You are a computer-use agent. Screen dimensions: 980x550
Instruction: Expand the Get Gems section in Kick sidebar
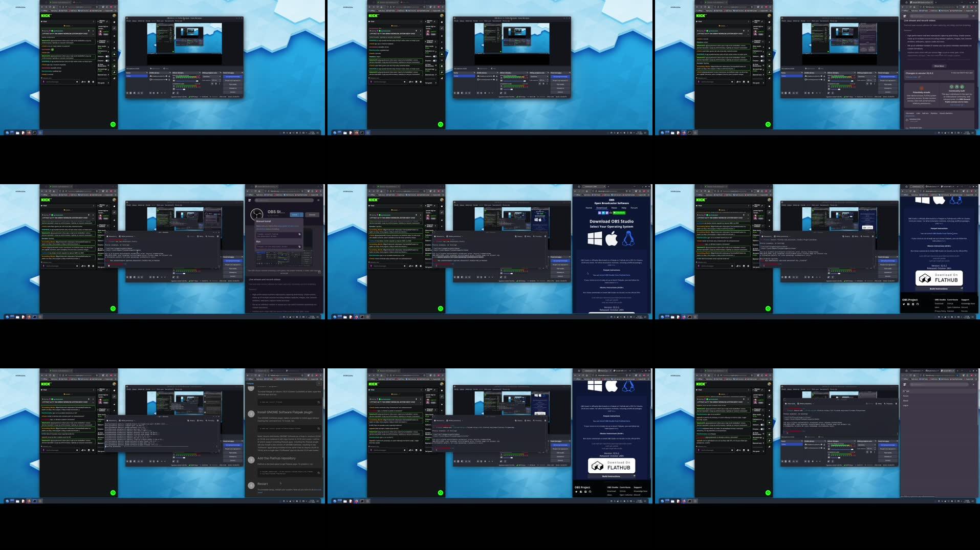point(101,82)
